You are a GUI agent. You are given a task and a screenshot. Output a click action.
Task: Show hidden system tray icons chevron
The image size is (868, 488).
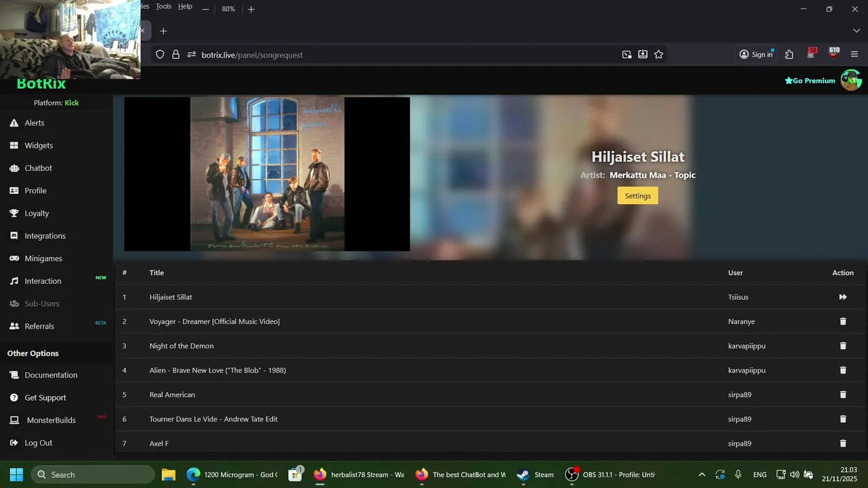tap(702, 474)
